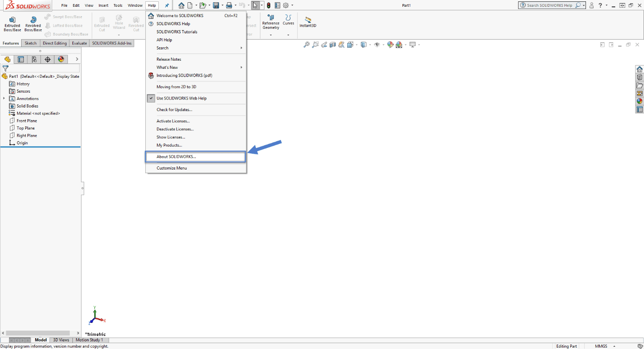The width and height of the screenshot is (644, 349).
Task: Switch to the Evaluate tab
Action: (79, 43)
